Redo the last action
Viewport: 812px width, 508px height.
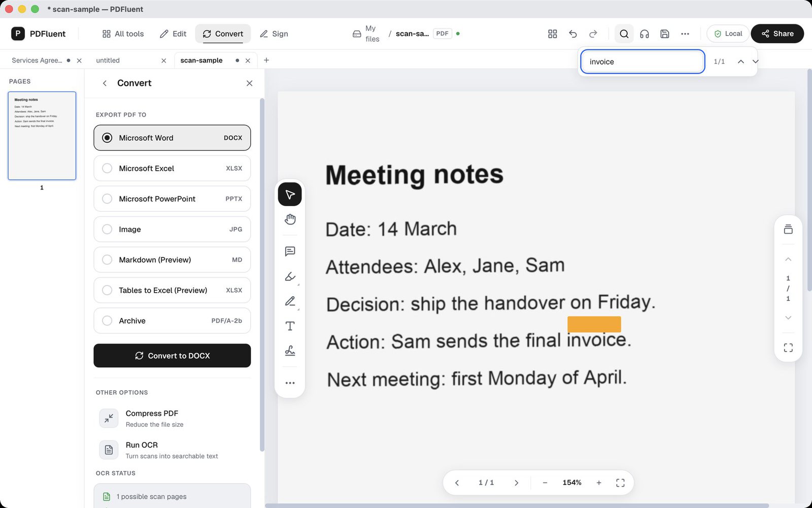click(x=593, y=34)
